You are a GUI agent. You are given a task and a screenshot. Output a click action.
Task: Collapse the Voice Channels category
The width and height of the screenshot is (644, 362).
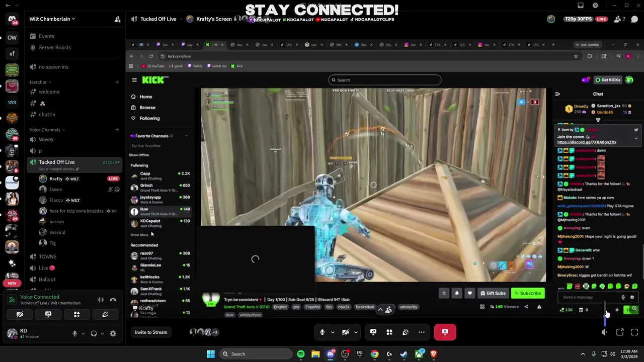(x=47, y=130)
